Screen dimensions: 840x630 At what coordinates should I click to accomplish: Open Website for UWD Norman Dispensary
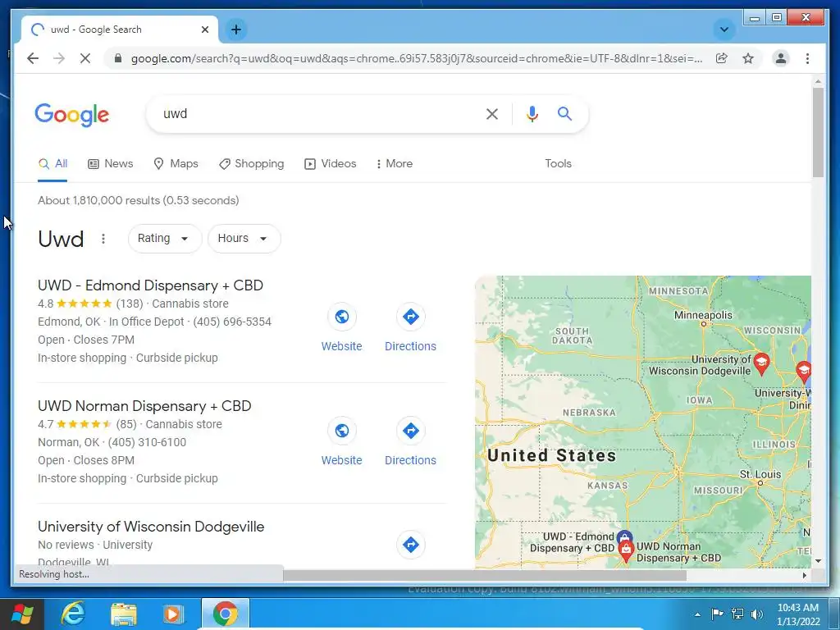pyautogui.click(x=342, y=443)
